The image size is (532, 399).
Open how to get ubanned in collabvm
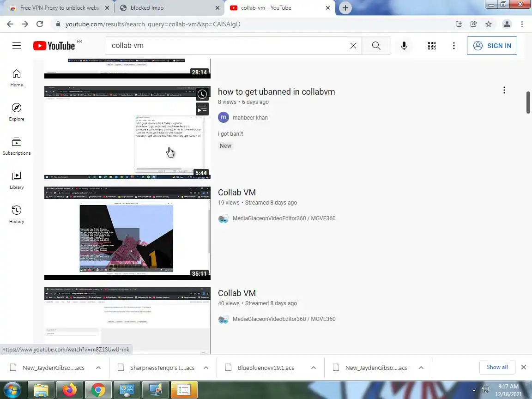[276, 91]
